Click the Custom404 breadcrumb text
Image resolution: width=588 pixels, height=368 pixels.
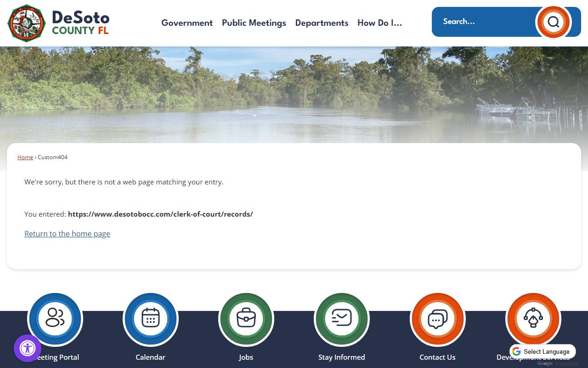tap(52, 157)
